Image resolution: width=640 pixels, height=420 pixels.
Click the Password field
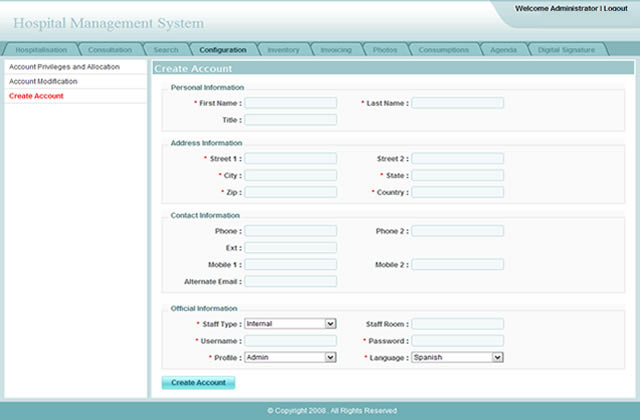coord(457,341)
